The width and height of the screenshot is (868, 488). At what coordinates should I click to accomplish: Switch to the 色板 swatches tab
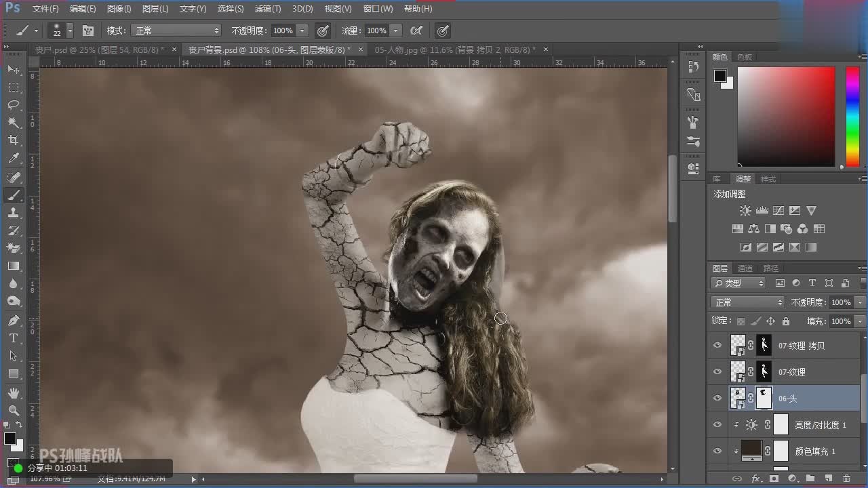[745, 57]
